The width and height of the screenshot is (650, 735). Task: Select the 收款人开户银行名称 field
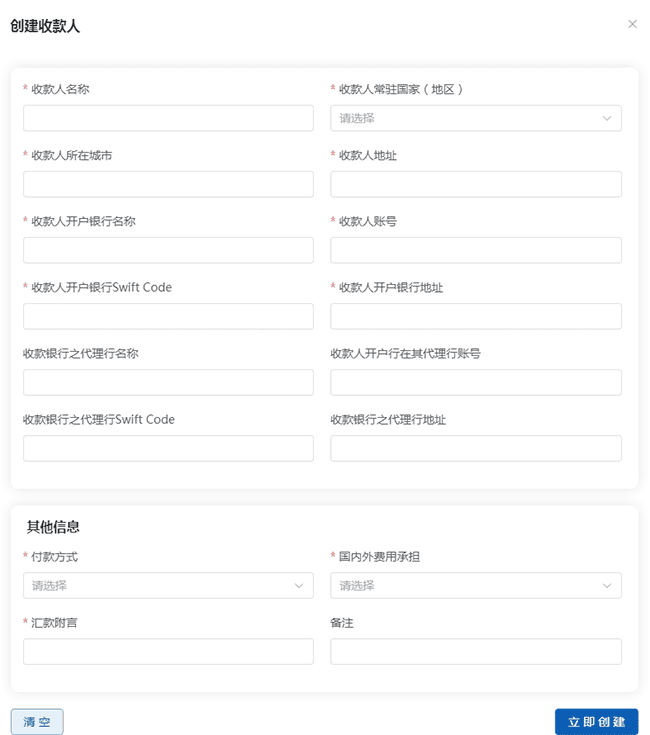(168, 250)
